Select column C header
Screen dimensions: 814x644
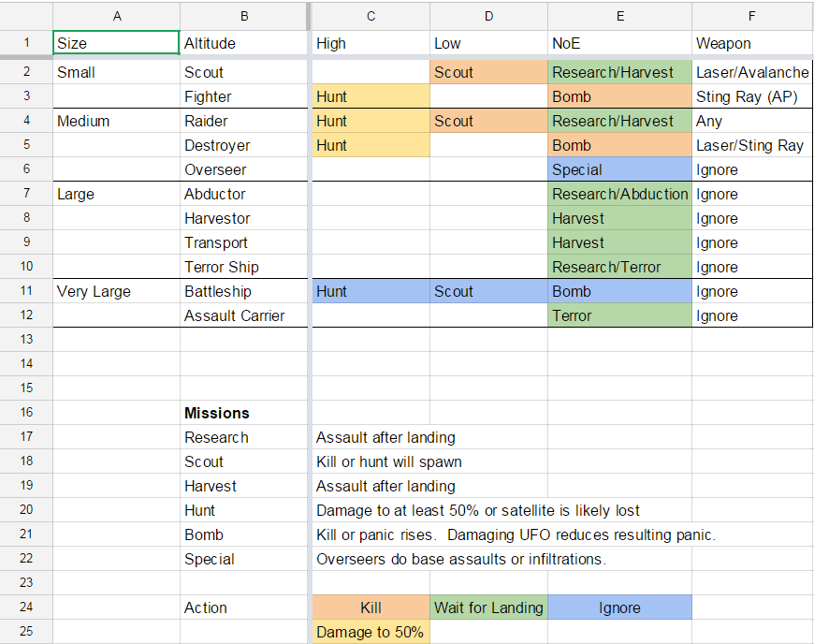(x=371, y=15)
